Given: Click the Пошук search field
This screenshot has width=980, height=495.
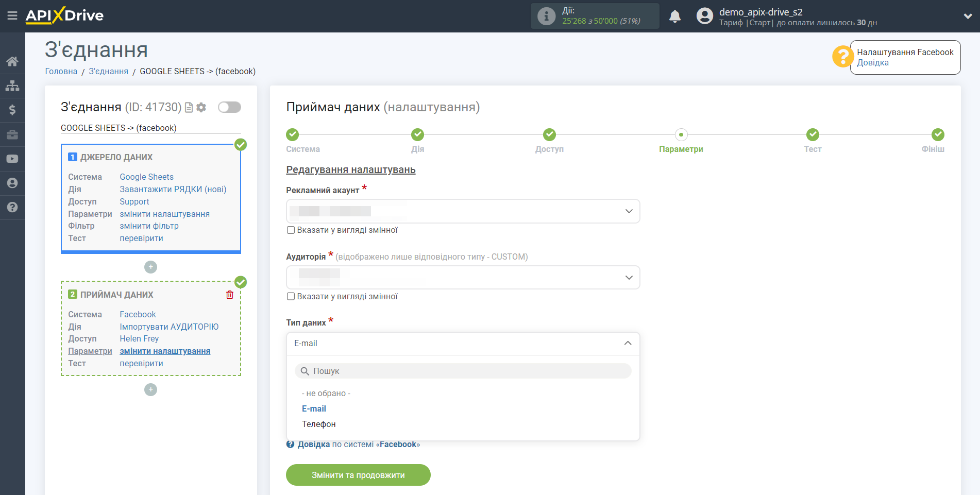Looking at the screenshot, I should [463, 371].
